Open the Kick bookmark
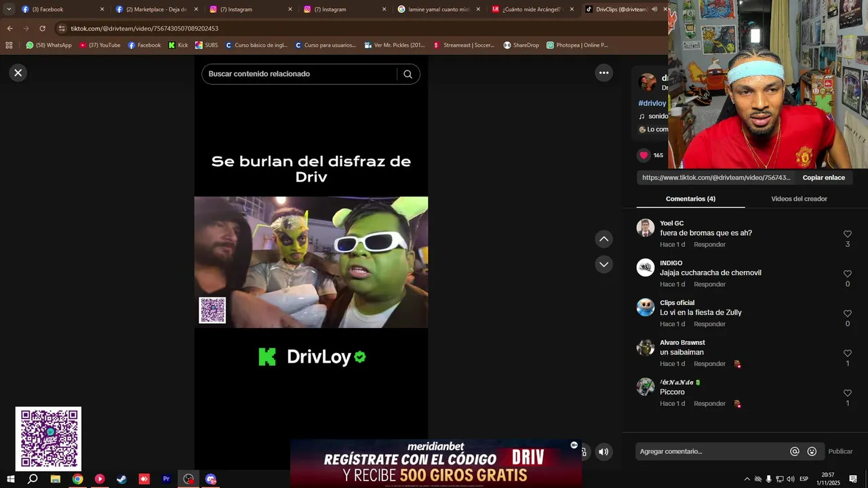The image size is (868, 488). pos(178,45)
